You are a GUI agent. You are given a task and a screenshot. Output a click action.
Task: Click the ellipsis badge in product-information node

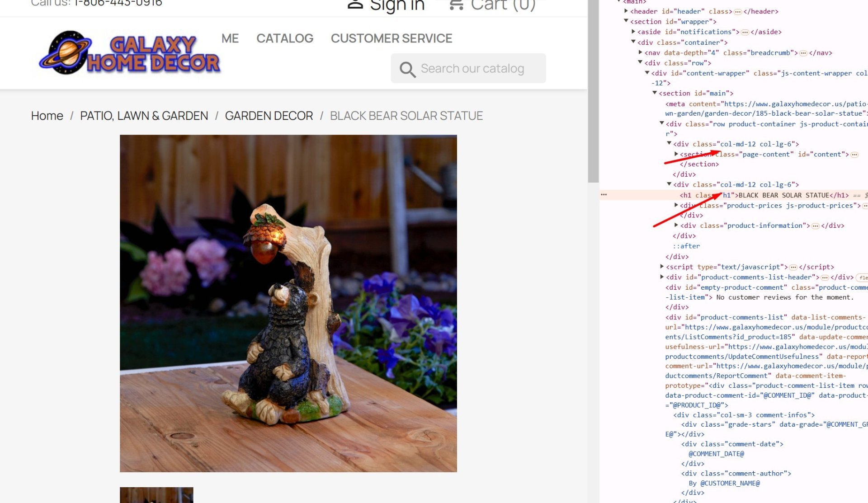[815, 226]
